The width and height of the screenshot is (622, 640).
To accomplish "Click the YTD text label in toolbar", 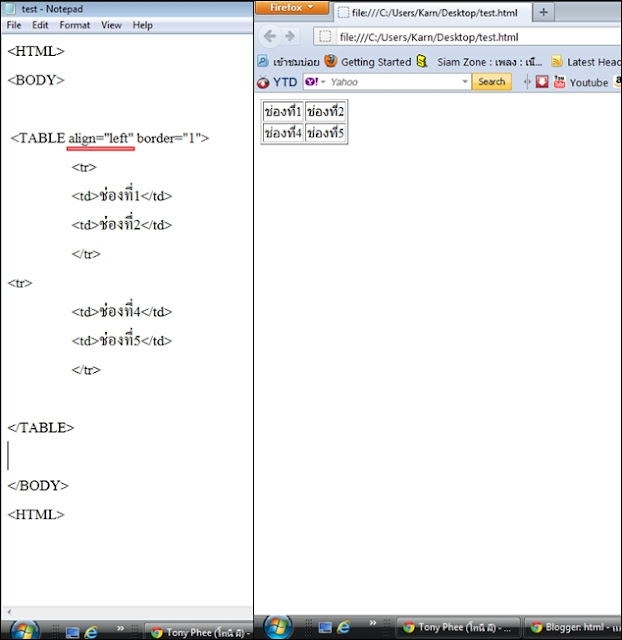I will [285, 82].
